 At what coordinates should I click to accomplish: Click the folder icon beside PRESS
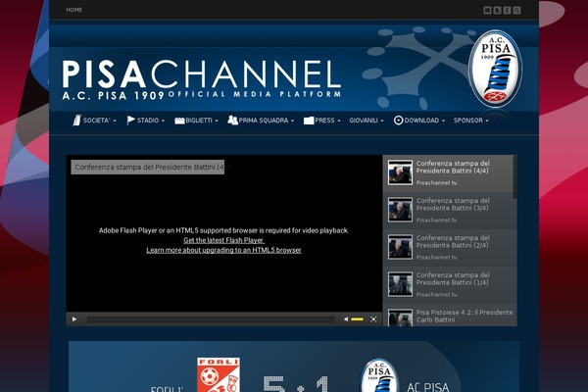[309, 121]
